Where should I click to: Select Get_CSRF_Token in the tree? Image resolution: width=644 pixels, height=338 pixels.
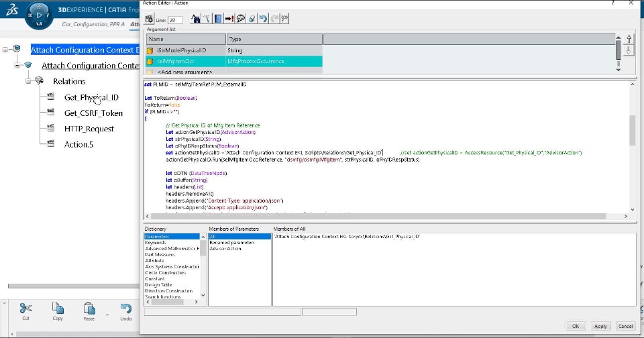pos(93,113)
